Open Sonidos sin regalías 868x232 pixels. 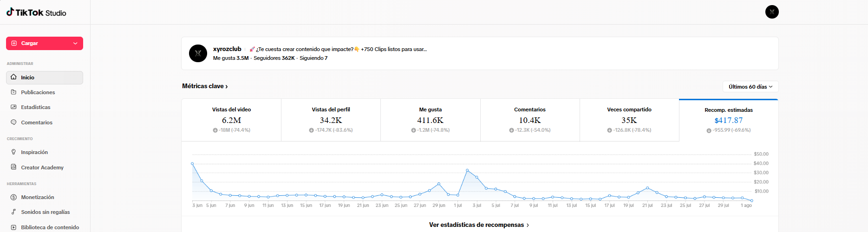point(45,212)
